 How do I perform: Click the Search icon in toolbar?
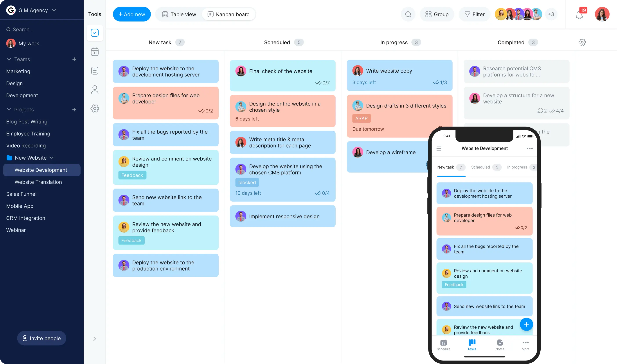coord(408,14)
